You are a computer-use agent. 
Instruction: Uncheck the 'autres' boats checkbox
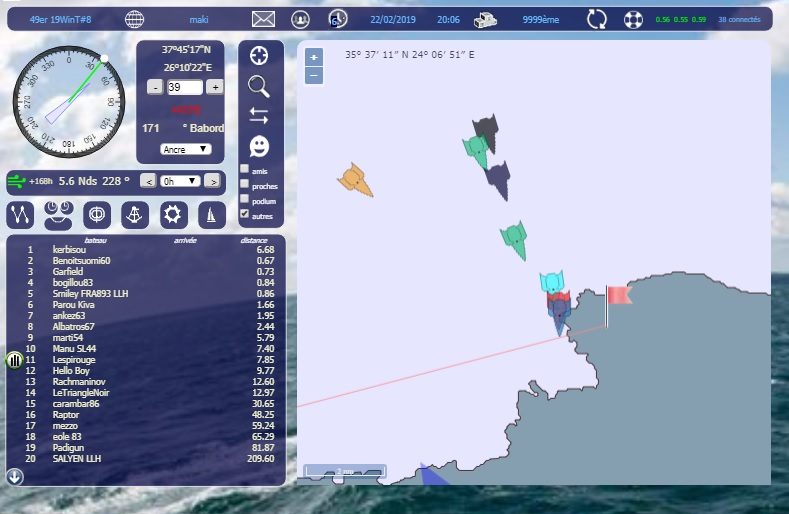(x=246, y=214)
